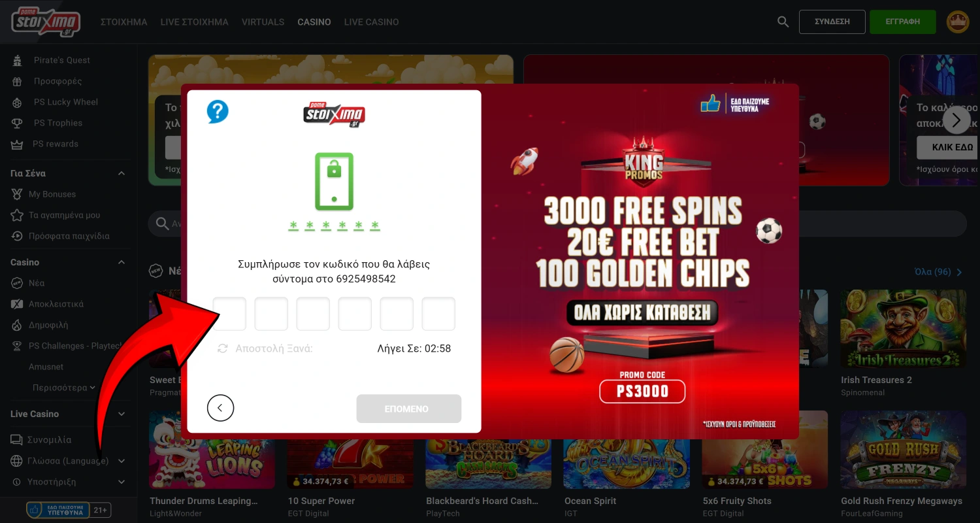This screenshot has width=980, height=523.
Task: Open Irish Treasures 2 game thumbnail
Action: (x=903, y=330)
